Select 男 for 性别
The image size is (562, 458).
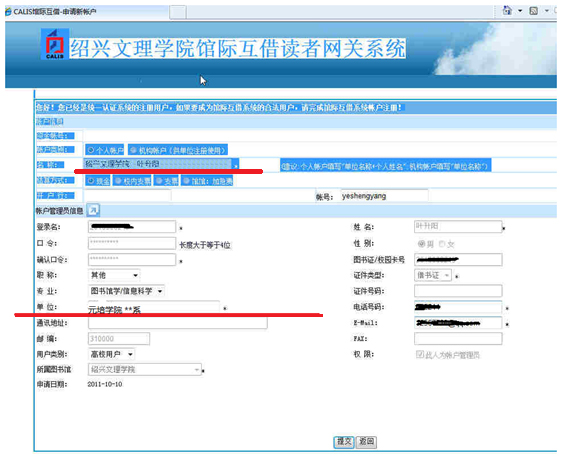coord(421,244)
